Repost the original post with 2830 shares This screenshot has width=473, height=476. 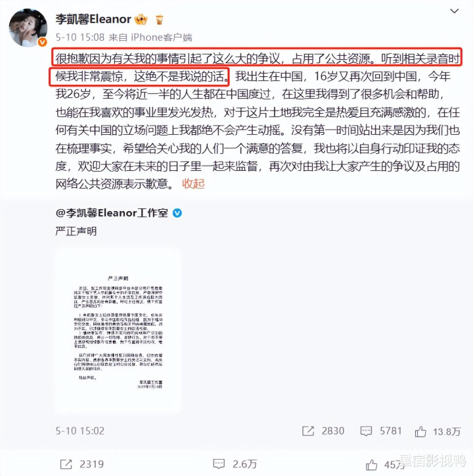[x=323, y=431]
